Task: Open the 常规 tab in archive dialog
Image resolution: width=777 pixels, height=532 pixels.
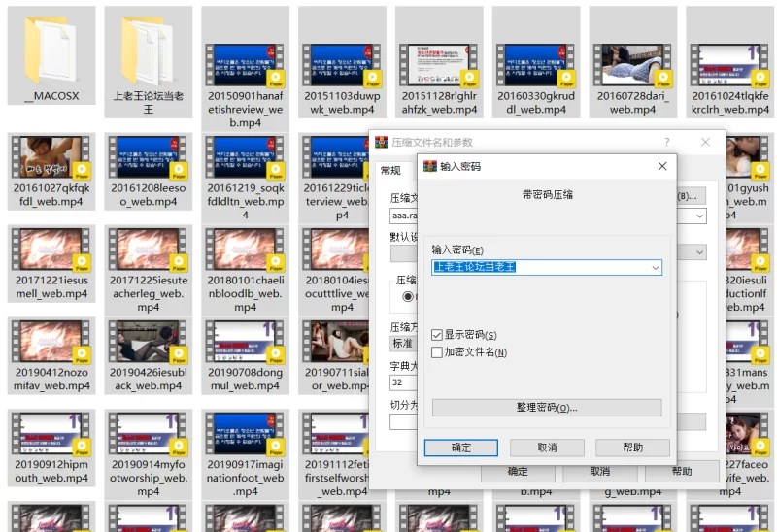Action: coord(390,171)
